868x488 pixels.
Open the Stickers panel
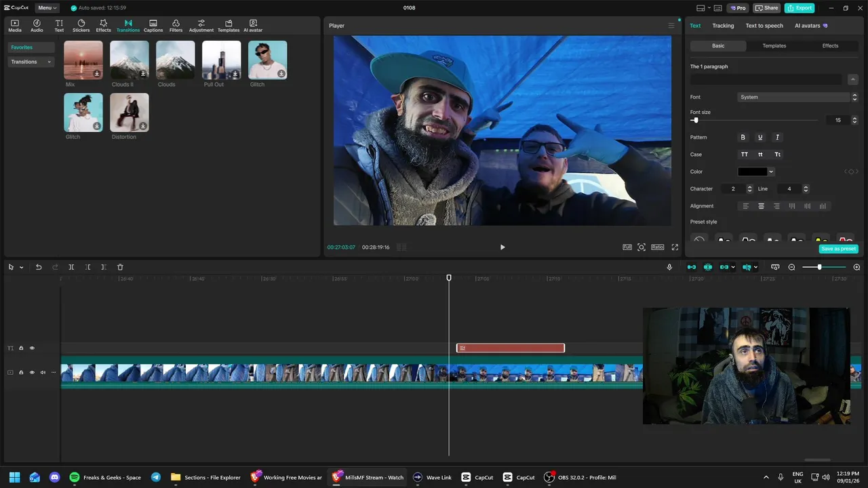click(x=81, y=26)
